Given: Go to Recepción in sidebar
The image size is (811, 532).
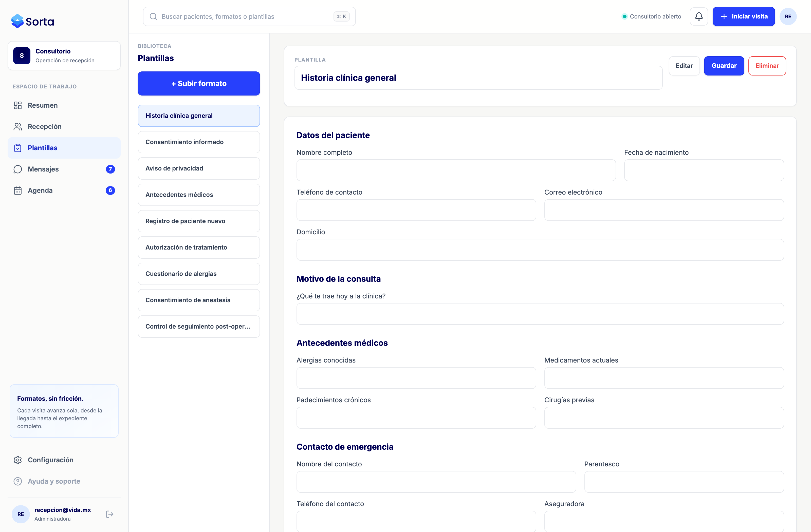Looking at the screenshot, I should [x=64, y=127].
